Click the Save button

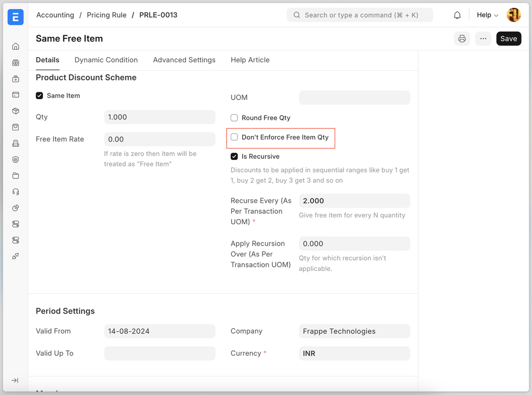[509, 38]
